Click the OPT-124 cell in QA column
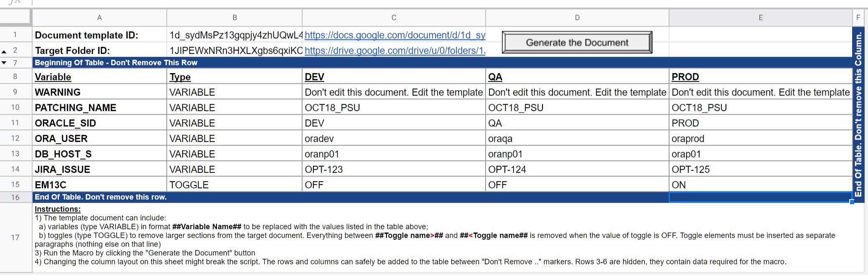Viewport: 868px width, 275px height. click(x=577, y=169)
